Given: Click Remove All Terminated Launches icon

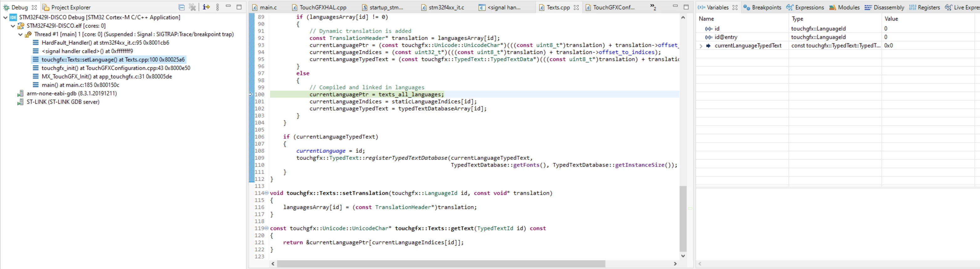Looking at the screenshot, I should (x=193, y=7).
